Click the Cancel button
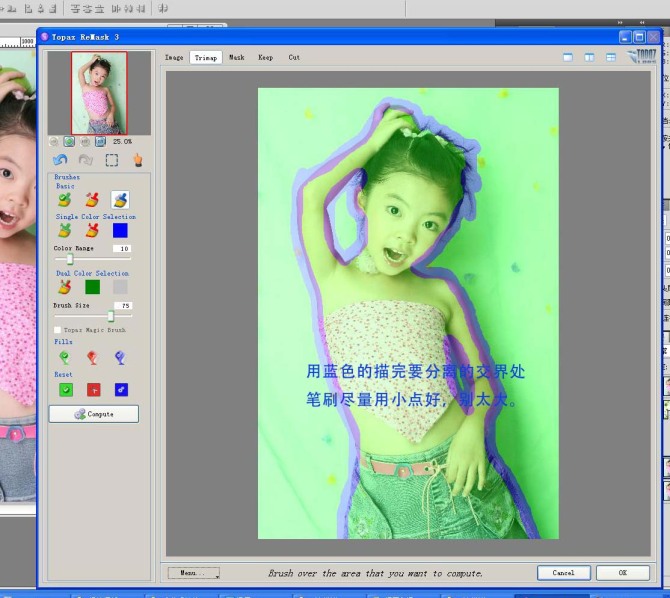This screenshot has height=598, width=670. tap(563, 573)
